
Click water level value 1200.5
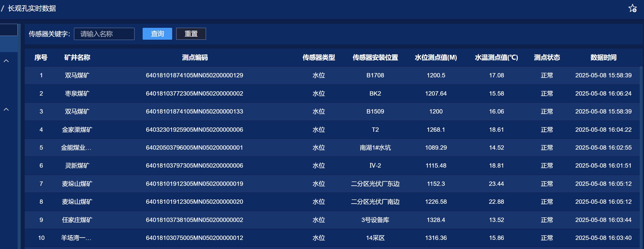(x=436, y=75)
